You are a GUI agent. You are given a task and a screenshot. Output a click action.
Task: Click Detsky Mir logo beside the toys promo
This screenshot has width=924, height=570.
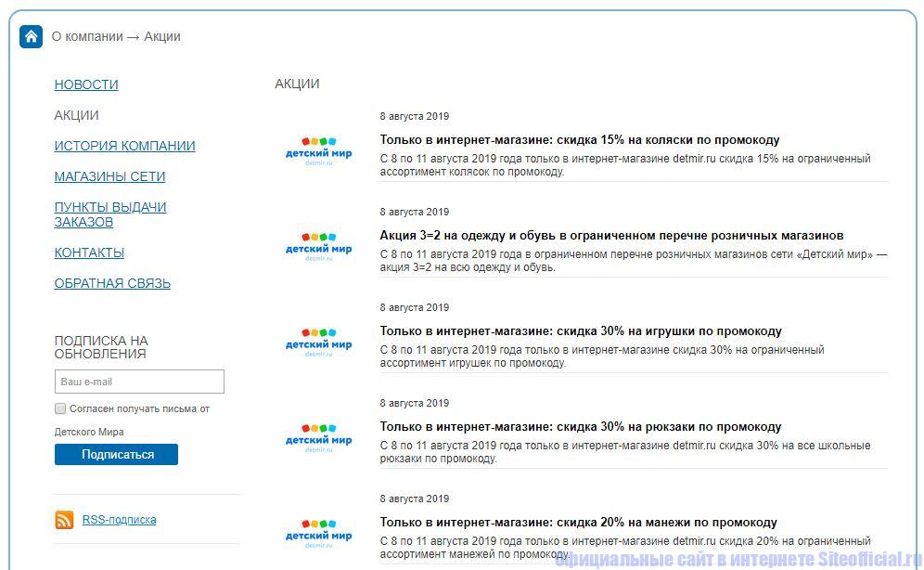(x=318, y=343)
